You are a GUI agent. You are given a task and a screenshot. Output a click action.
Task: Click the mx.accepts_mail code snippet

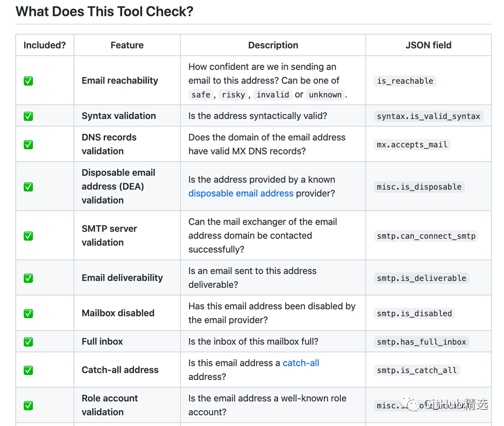tap(412, 144)
